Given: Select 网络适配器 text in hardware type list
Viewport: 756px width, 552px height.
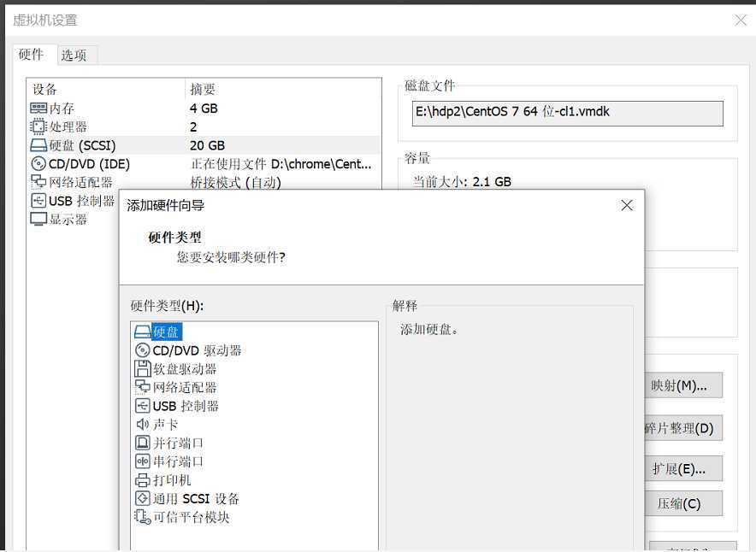Looking at the screenshot, I should (x=185, y=387).
